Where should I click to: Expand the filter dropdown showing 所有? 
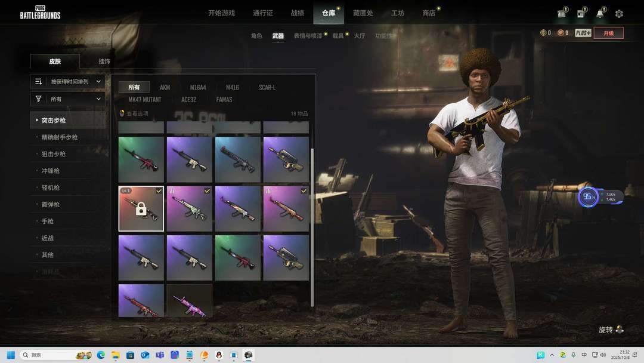(67, 99)
